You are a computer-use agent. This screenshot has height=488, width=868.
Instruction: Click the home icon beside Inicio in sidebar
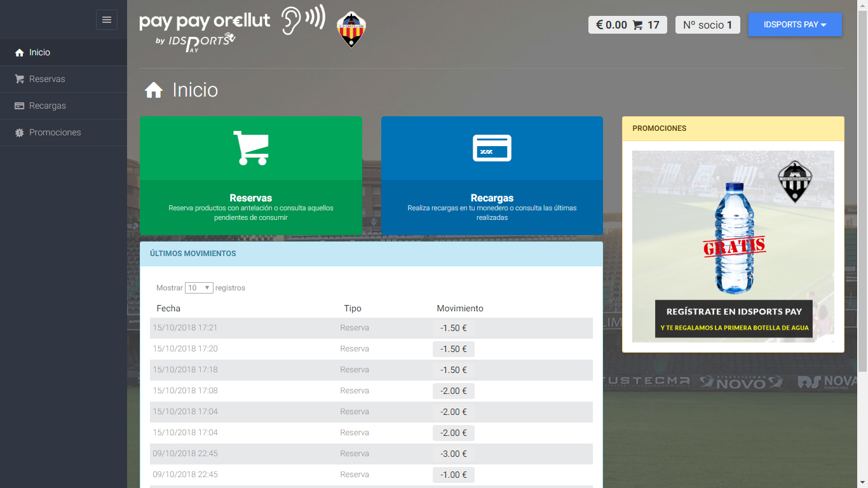pos(19,53)
